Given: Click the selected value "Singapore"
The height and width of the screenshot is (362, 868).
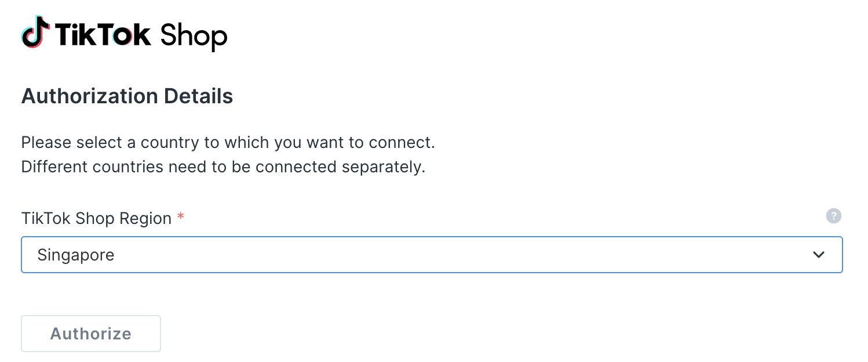Looking at the screenshot, I should tap(76, 255).
